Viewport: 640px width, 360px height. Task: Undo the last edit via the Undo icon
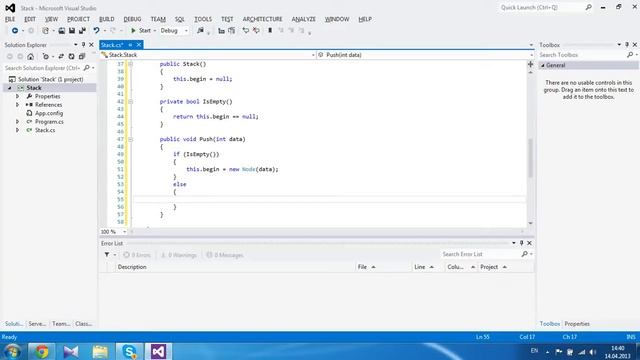[x=96, y=31]
